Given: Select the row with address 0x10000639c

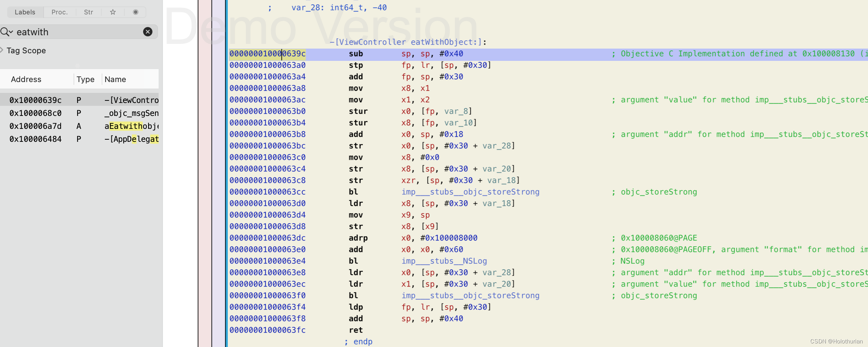Looking at the screenshot, I should [x=79, y=100].
